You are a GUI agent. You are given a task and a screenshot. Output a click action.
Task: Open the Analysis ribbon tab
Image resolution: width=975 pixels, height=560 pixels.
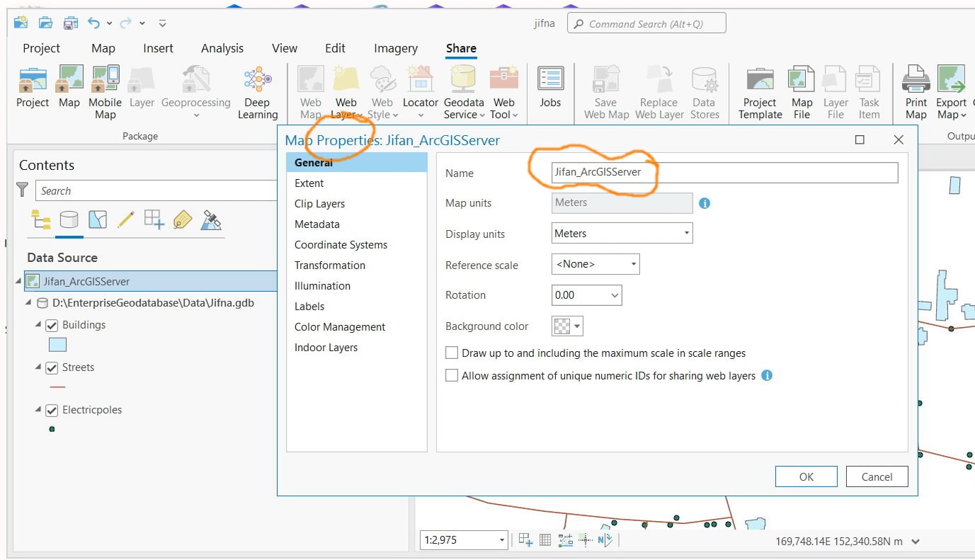(x=222, y=48)
